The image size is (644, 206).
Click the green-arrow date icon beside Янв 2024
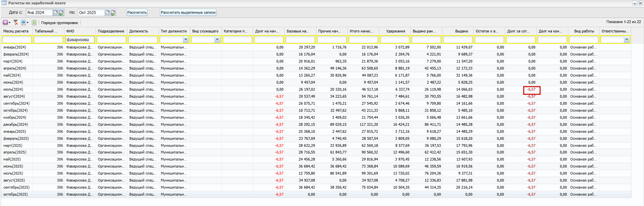[61, 13]
